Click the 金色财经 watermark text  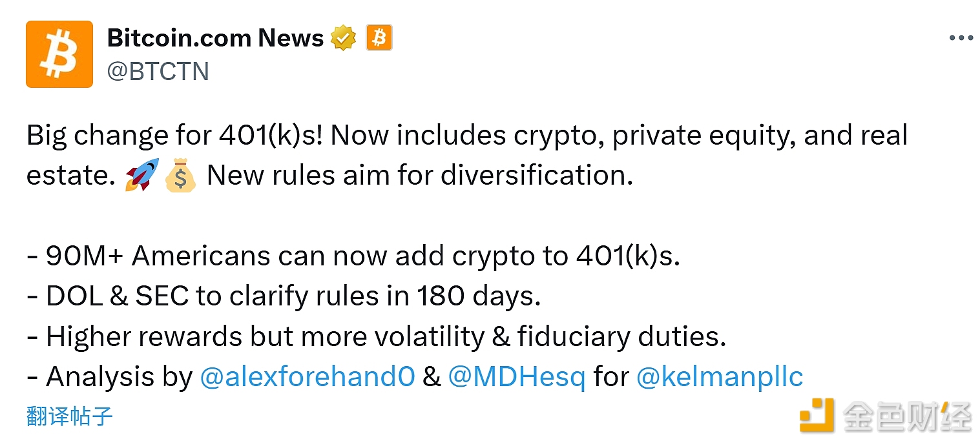click(907, 416)
